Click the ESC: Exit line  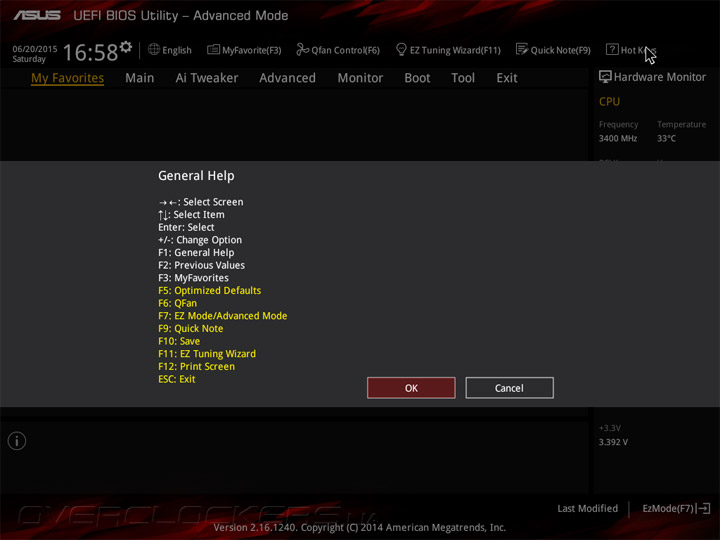pyautogui.click(x=177, y=379)
